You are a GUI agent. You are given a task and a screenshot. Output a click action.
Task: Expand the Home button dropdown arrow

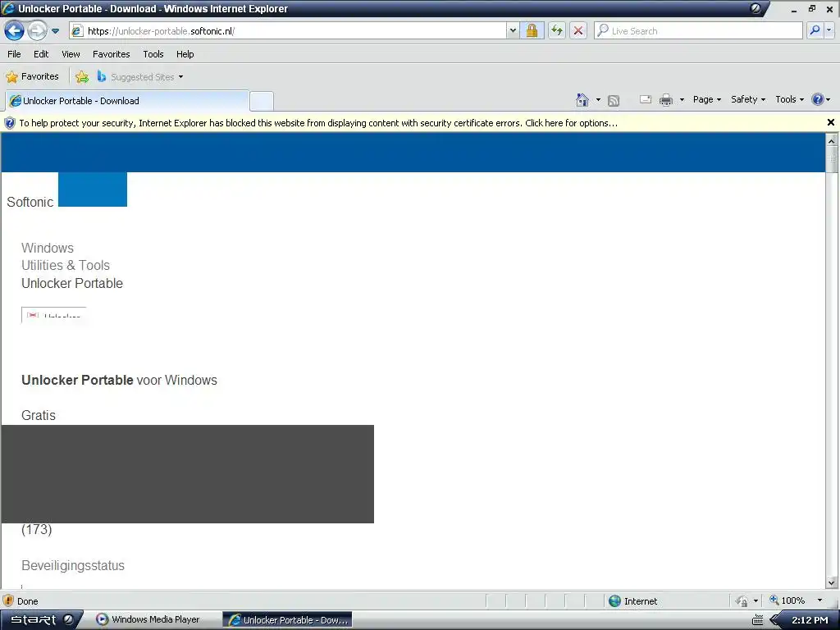[x=598, y=99]
